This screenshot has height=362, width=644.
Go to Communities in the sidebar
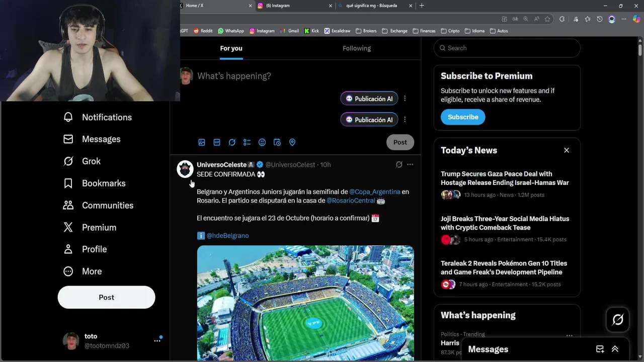click(98, 205)
